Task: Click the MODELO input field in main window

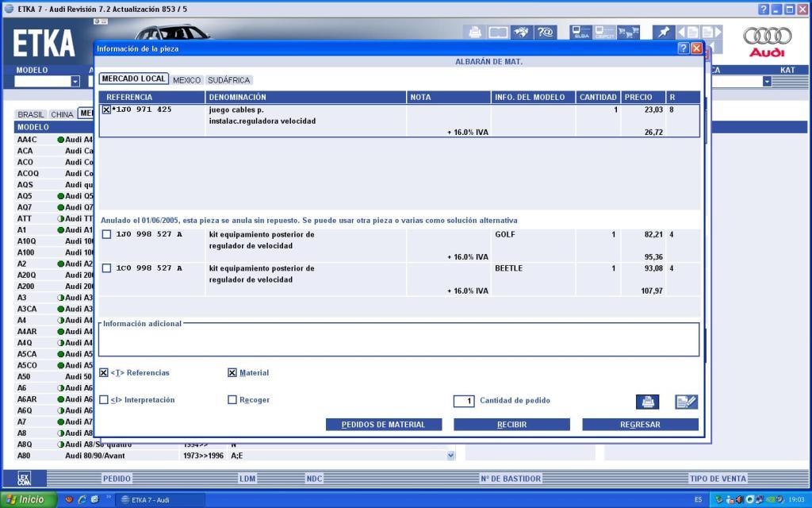Action: point(43,82)
